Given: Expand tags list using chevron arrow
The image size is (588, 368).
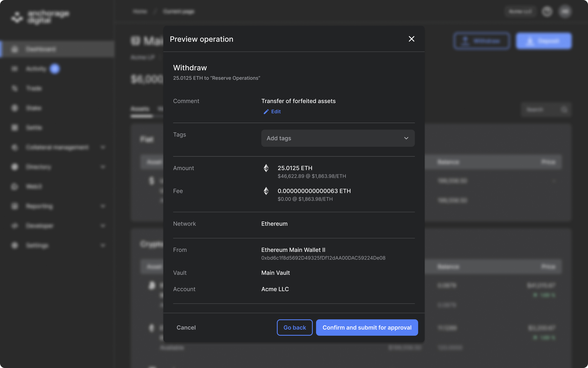Looking at the screenshot, I should [406, 138].
